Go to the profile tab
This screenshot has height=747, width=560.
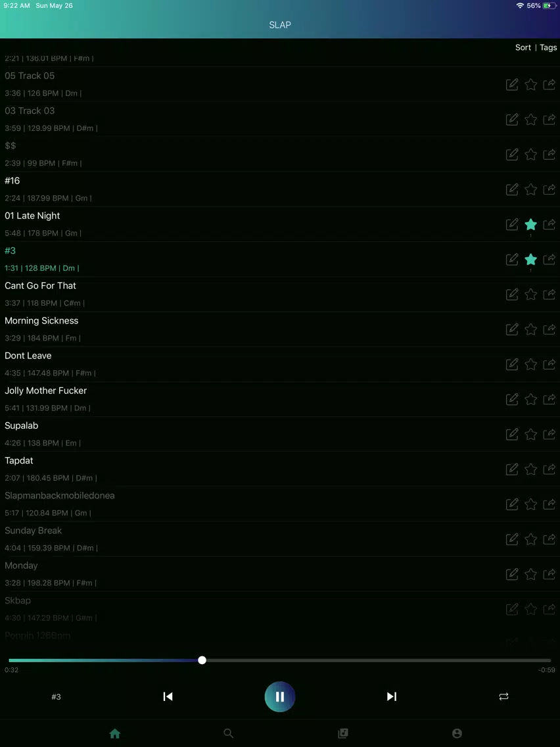[x=457, y=733]
